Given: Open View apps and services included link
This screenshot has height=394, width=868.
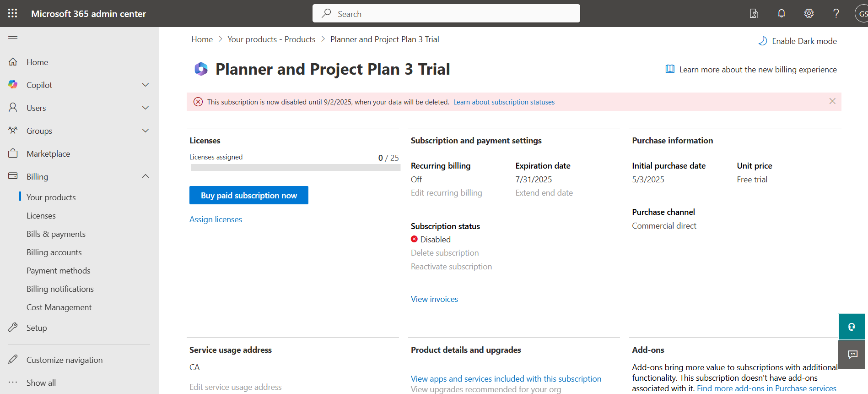Looking at the screenshot, I should 506,379.
